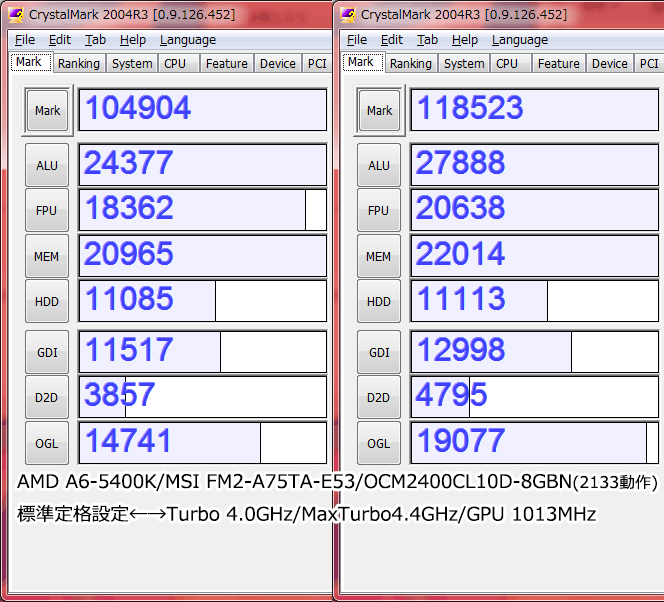Open Language menu in left window
This screenshot has width=664, height=602.
pos(188,40)
